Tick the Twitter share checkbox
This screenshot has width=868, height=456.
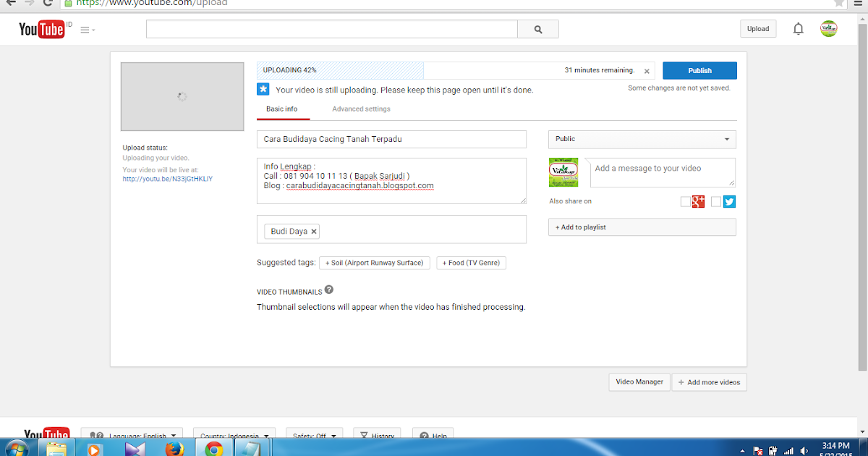pos(716,202)
